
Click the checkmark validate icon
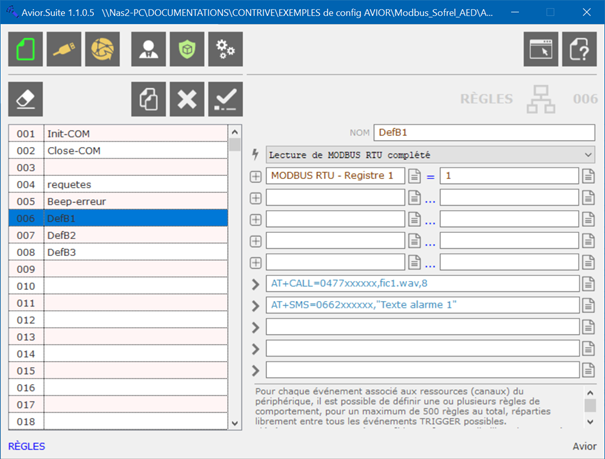click(225, 99)
